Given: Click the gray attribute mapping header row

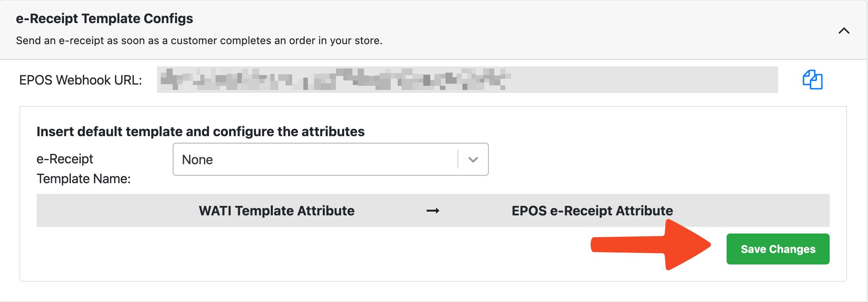Looking at the screenshot, I should 433,210.
